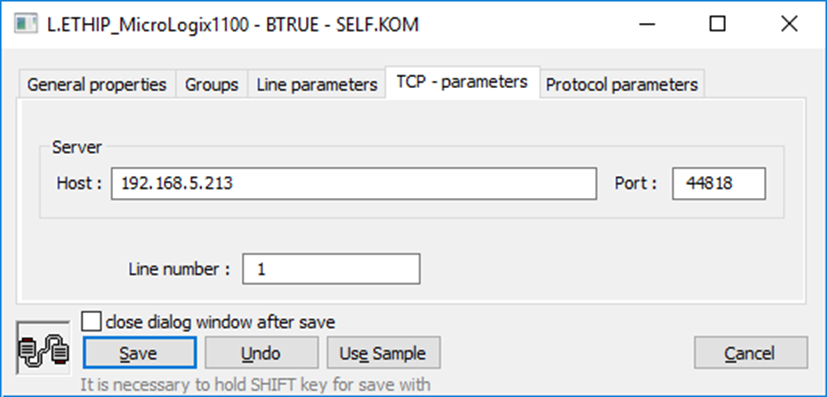Screen dimensions: 827x397
Task: Cancel and discard the dialog
Action: (750, 353)
